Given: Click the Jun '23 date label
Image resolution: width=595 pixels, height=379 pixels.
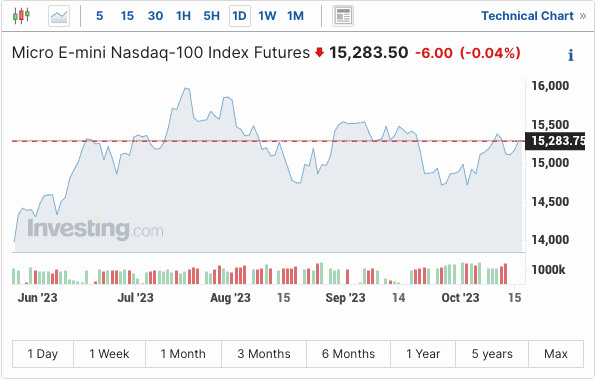Looking at the screenshot, I should pyautogui.click(x=38, y=298).
